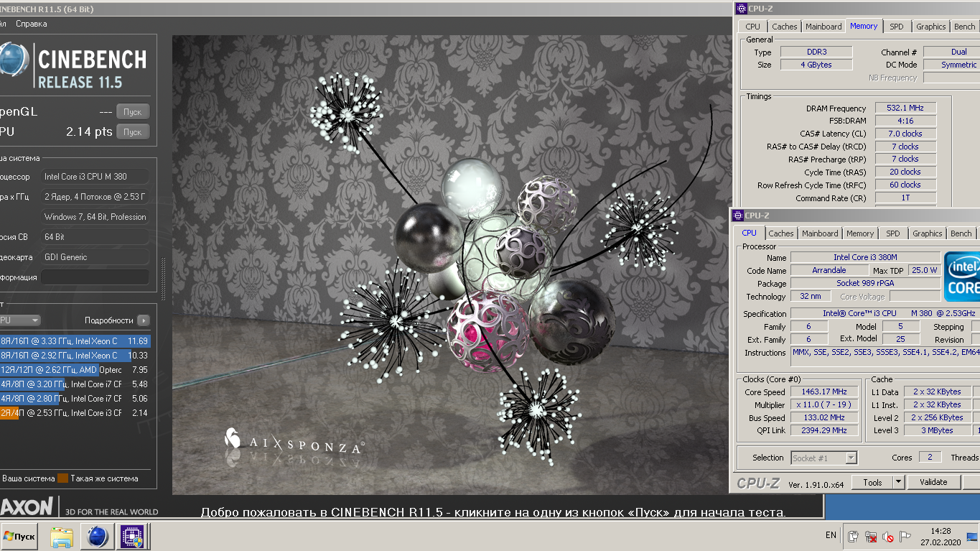Screen dimensions: 980x551
Task: Select the Core i3 2.53 ГГц row
Action: (75, 413)
